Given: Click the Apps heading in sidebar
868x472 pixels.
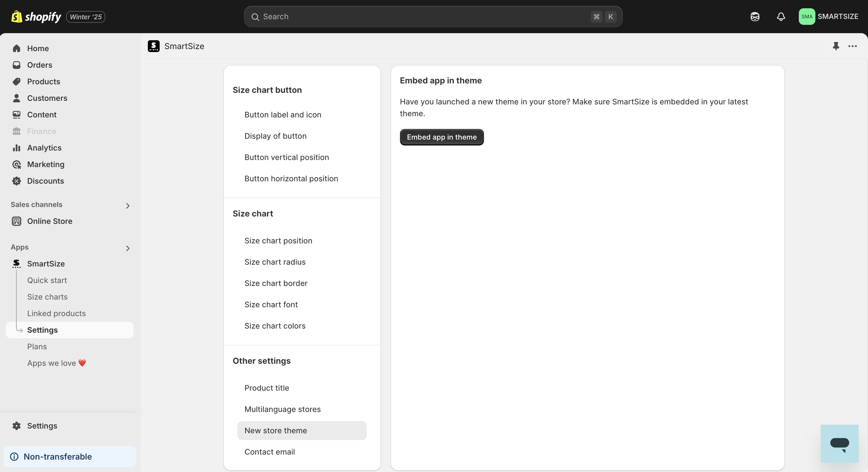Looking at the screenshot, I should pos(20,247).
